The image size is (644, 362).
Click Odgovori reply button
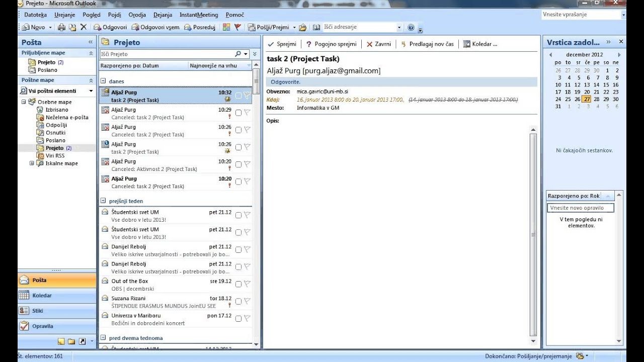[x=110, y=27]
